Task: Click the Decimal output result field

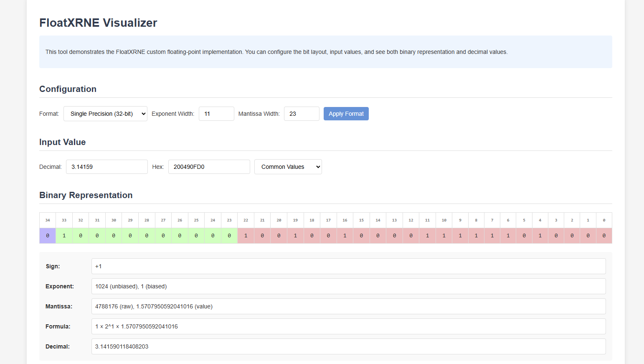Action: (348, 346)
